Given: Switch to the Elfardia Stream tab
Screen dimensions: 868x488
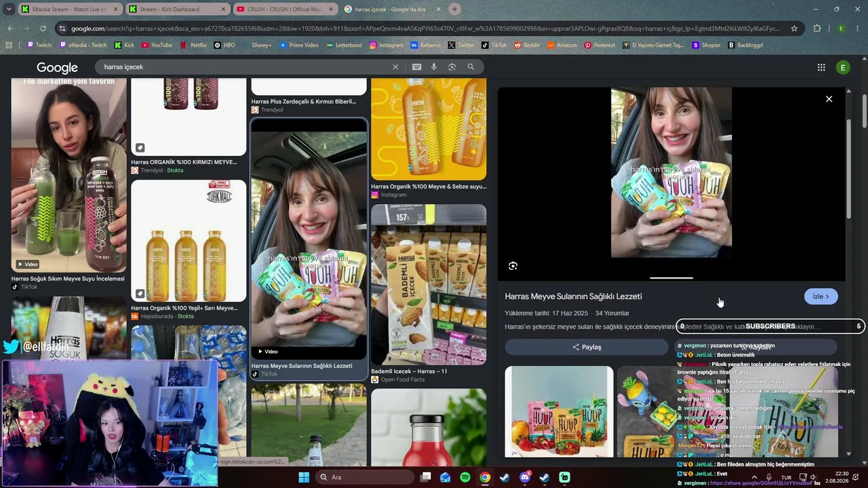Looking at the screenshot, I should coord(70,9).
